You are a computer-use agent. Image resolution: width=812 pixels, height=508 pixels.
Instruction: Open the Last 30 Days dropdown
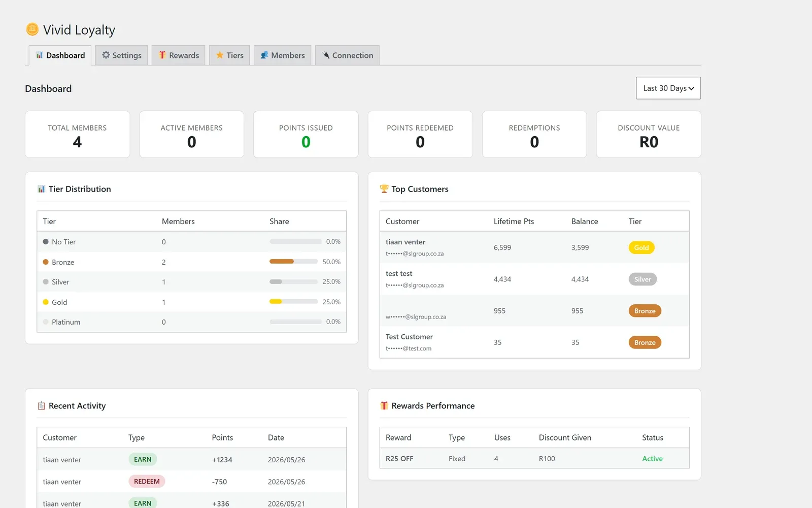coord(668,88)
